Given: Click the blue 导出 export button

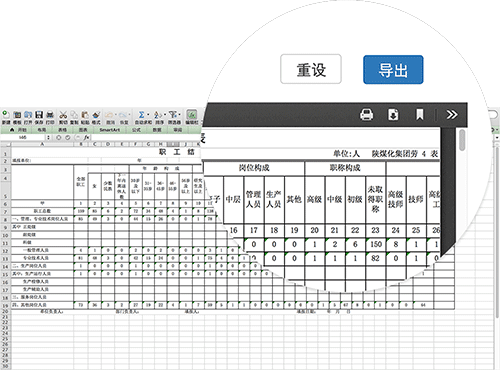Looking at the screenshot, I should pos(393,70).
